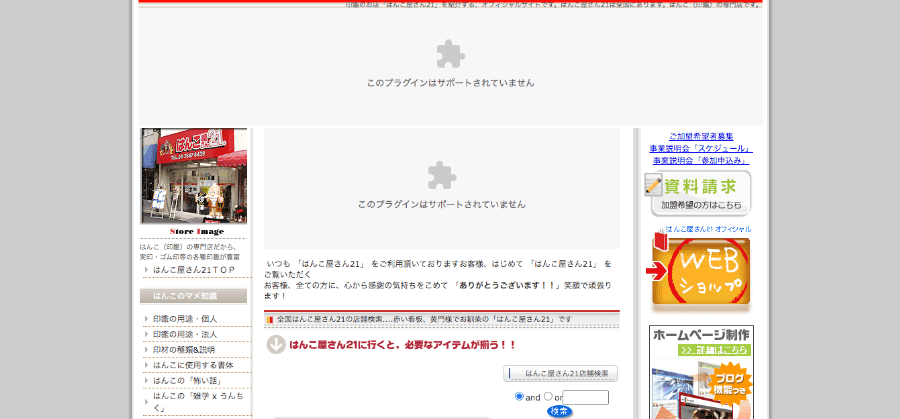Click the ご加盟希望者募集 link
The image size is (900, 419).
[701, 136]
